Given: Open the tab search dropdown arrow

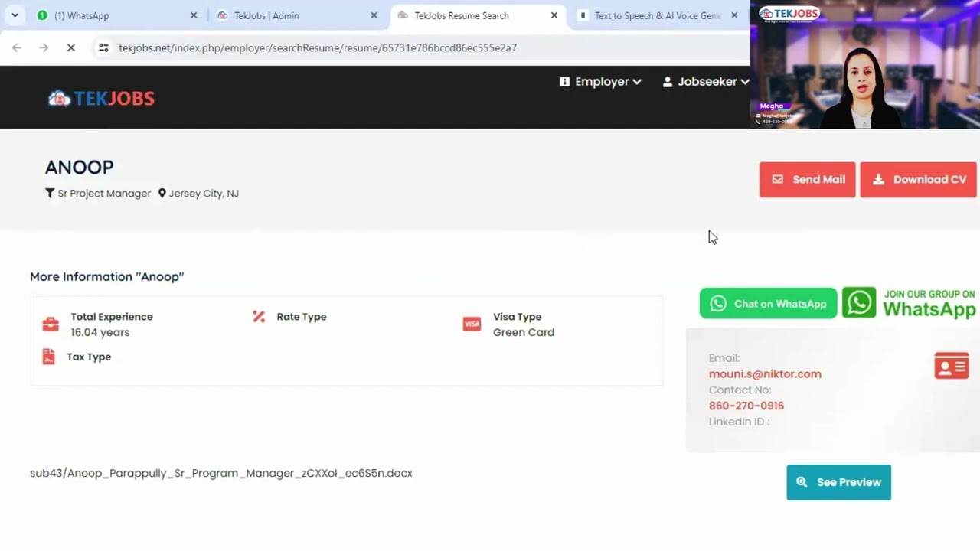Looking at the screenshot, I should click(15, 15).
